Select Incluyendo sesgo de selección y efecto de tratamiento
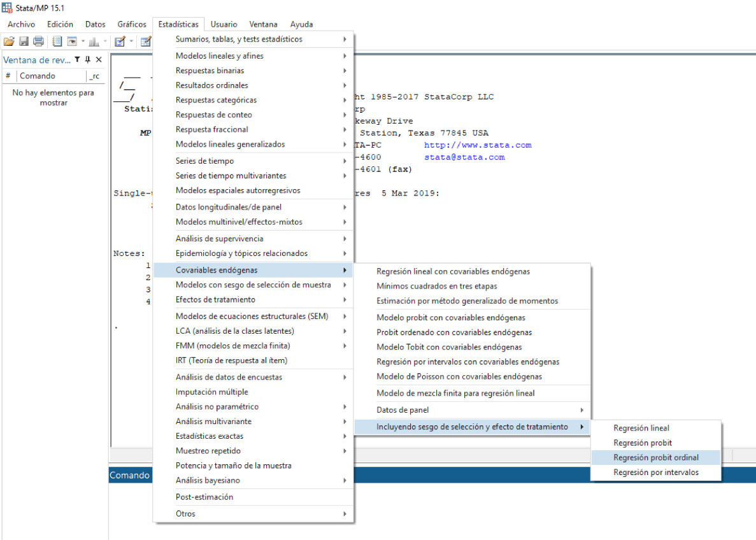 [473, 427]
